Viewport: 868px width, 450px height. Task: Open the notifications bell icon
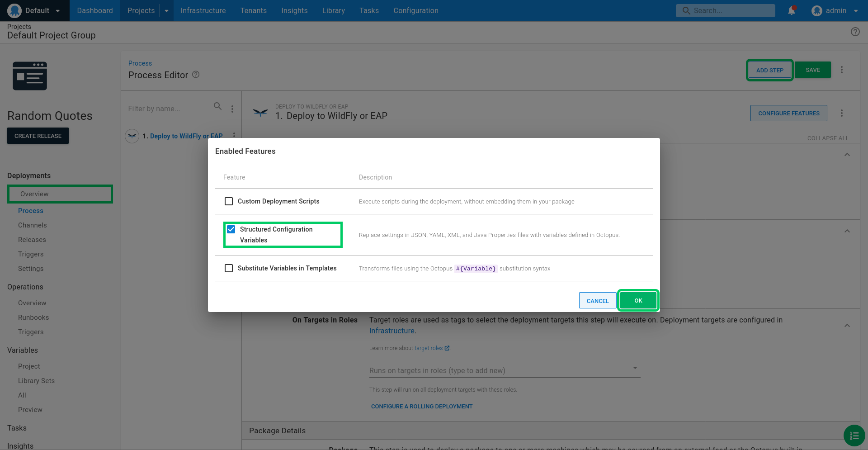point(792,10)
